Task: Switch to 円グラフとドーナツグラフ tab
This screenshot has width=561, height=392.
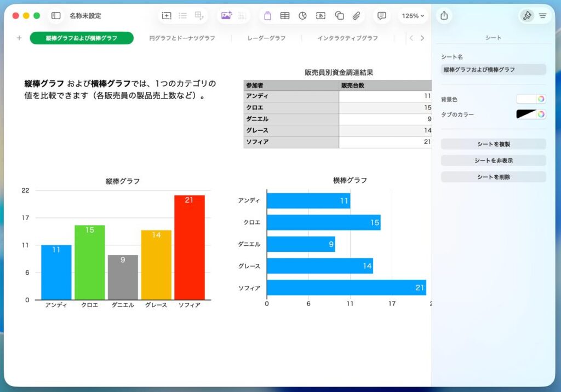Action: click(x=182, y=38)
